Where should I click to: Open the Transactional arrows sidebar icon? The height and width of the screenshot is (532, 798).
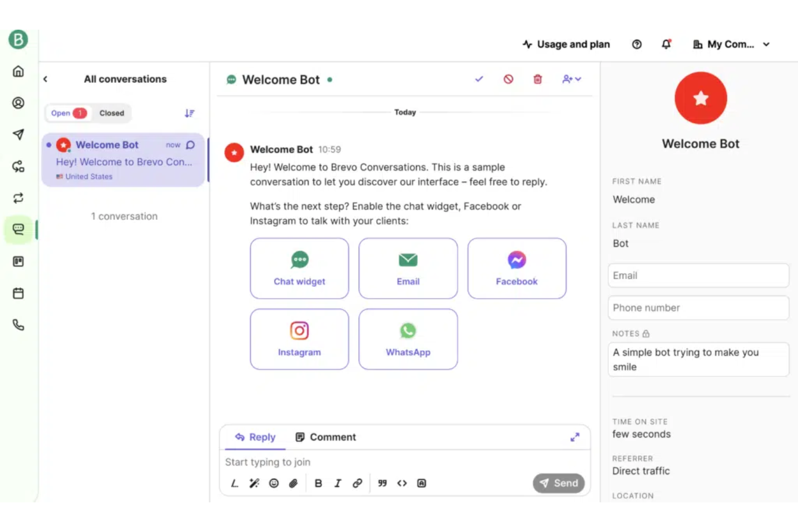[x=18, y=198]
